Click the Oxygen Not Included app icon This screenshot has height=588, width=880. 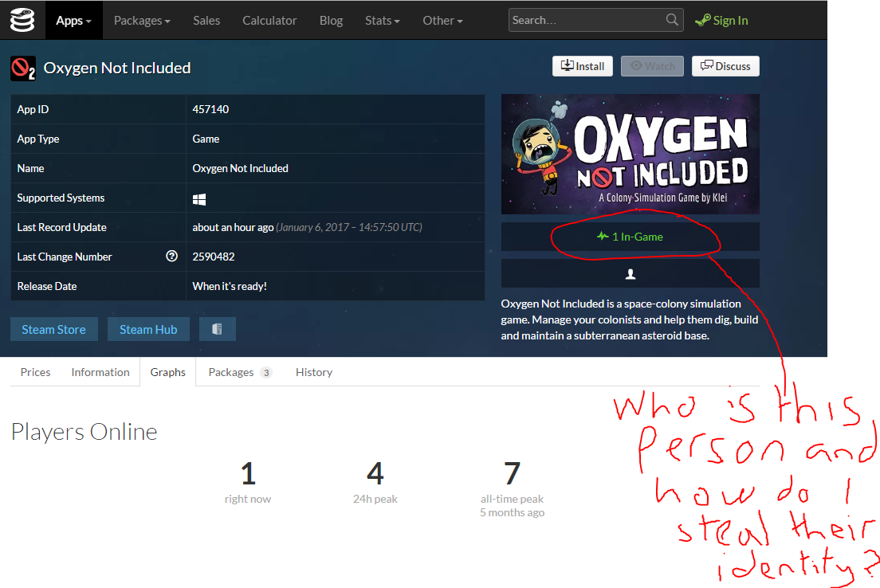click(x=23, y=69)
